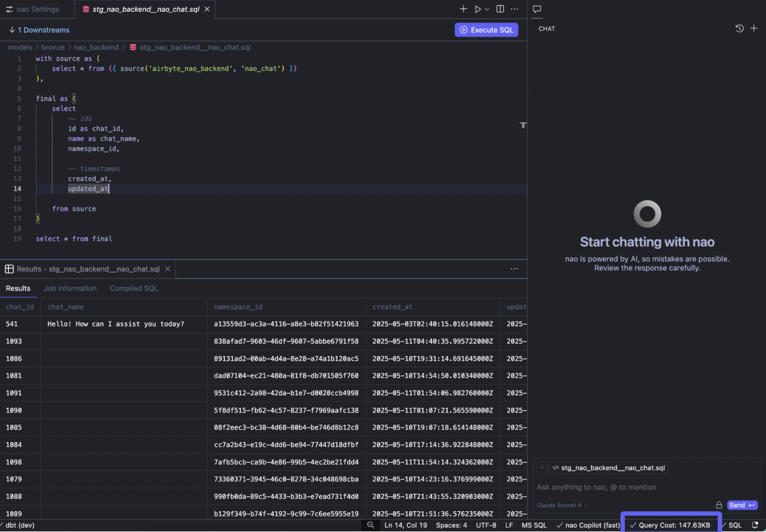Open editor more actions menu
766x532 pixels.
point(515,9)
